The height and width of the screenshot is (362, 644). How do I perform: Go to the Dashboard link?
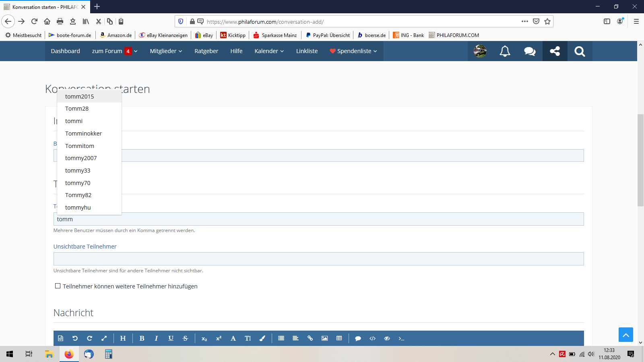[x=65, y=51]
